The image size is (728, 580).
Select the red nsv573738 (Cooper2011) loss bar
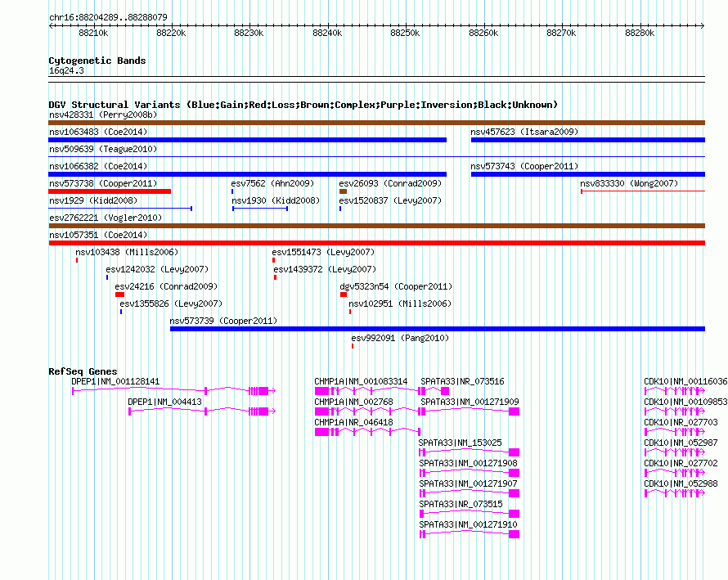(110, 191)
